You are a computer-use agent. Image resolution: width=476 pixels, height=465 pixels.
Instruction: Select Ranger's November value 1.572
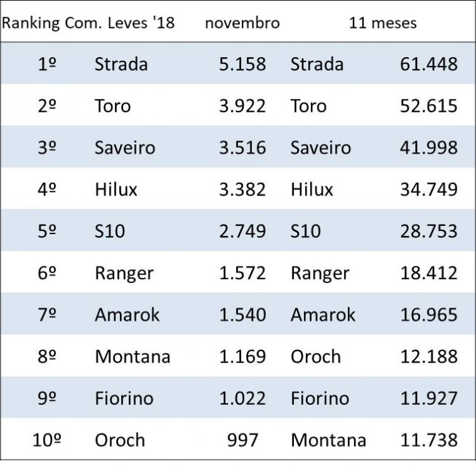click(x=242, y=273)
